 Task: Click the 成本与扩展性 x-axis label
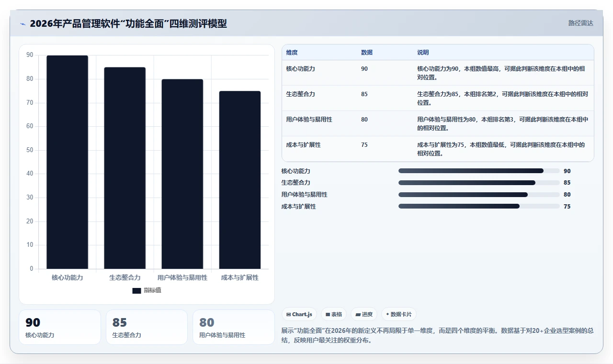(240, 277)
